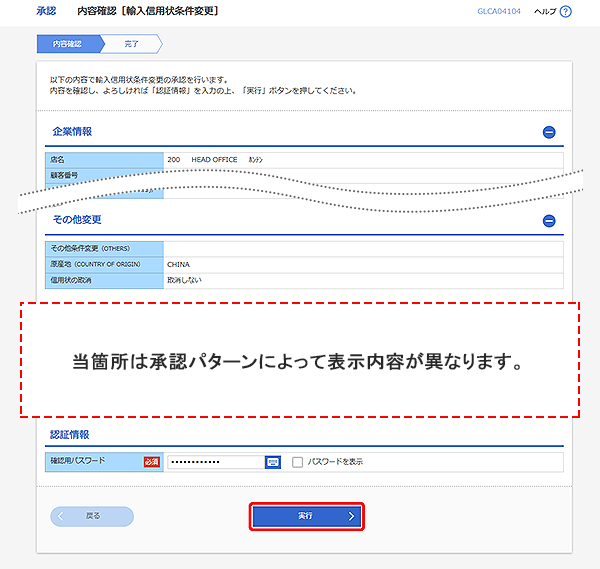Click the ヘルプ link text
The height and width of the screenshot is (569, 600).
(545, 12)
